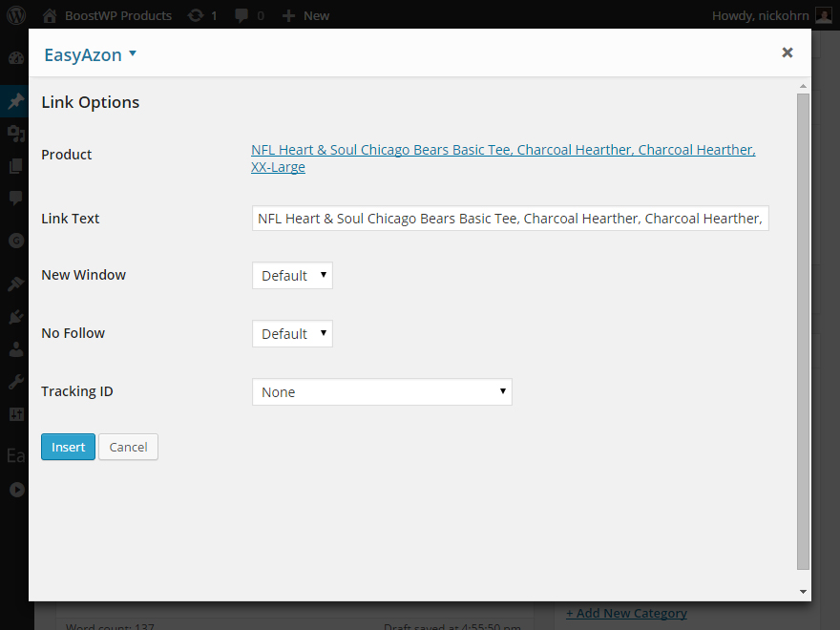Open the Comments sidebar icon
The width and height of the screenshot is (840, 630).
coord(16,198)
